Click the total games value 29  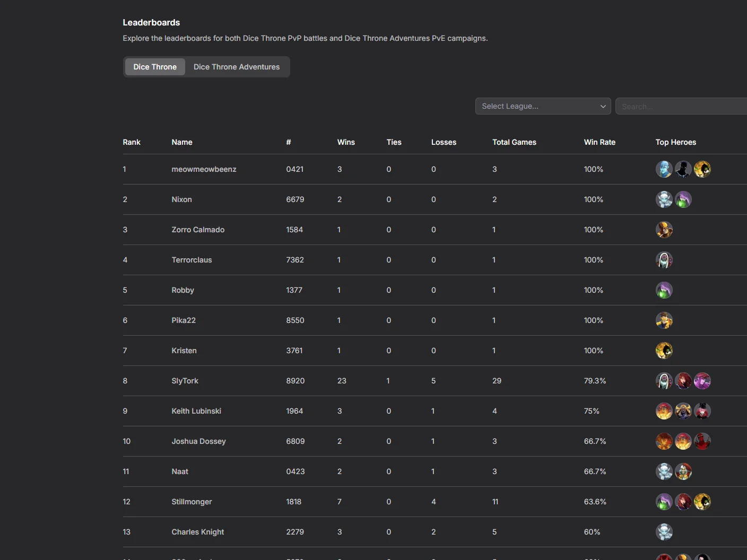497,381
